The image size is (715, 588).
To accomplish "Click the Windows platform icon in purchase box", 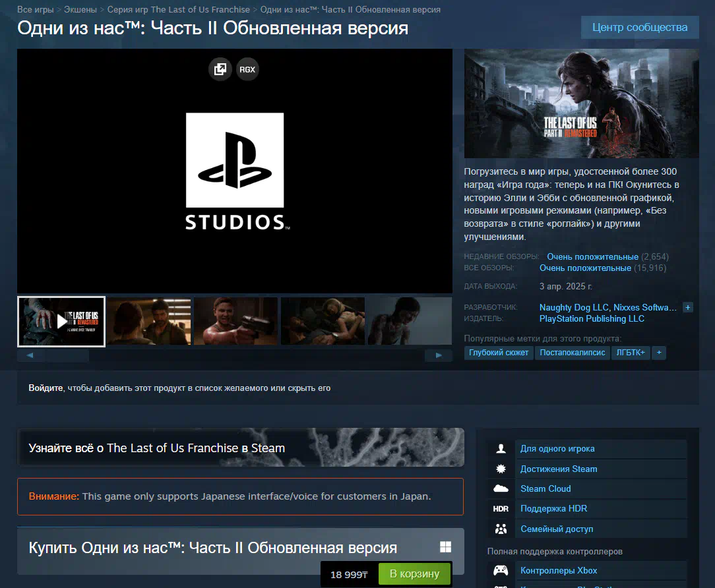I will point(445,547).
